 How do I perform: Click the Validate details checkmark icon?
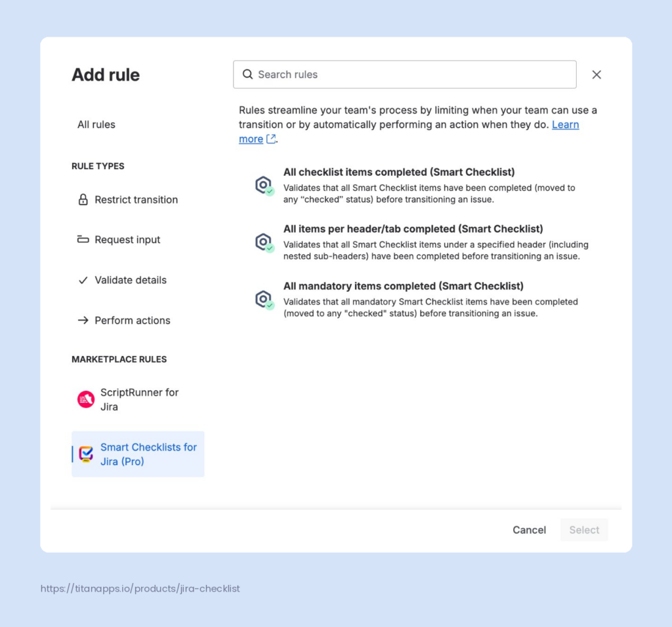coord(83,280)
